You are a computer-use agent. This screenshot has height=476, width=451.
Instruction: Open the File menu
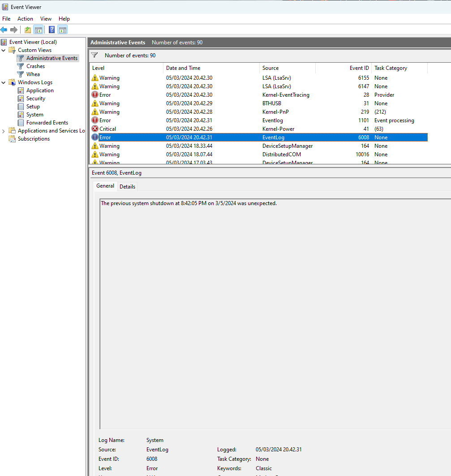(x=6, y=18)
